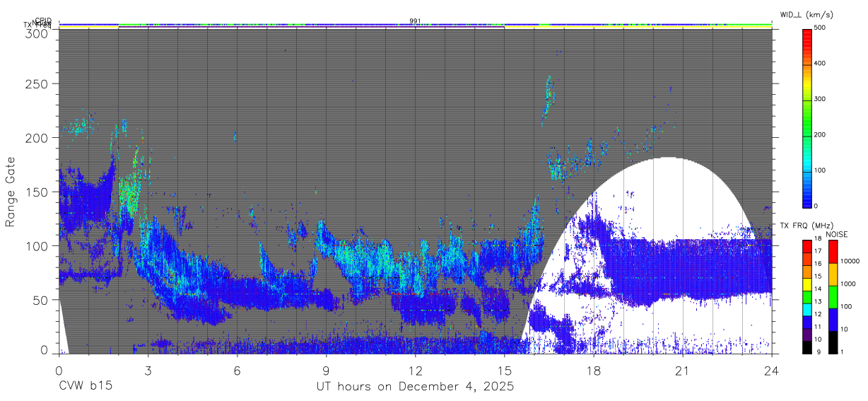
Task: Click the CPID color strip above the plot
Action: click(x=415, y=25)
